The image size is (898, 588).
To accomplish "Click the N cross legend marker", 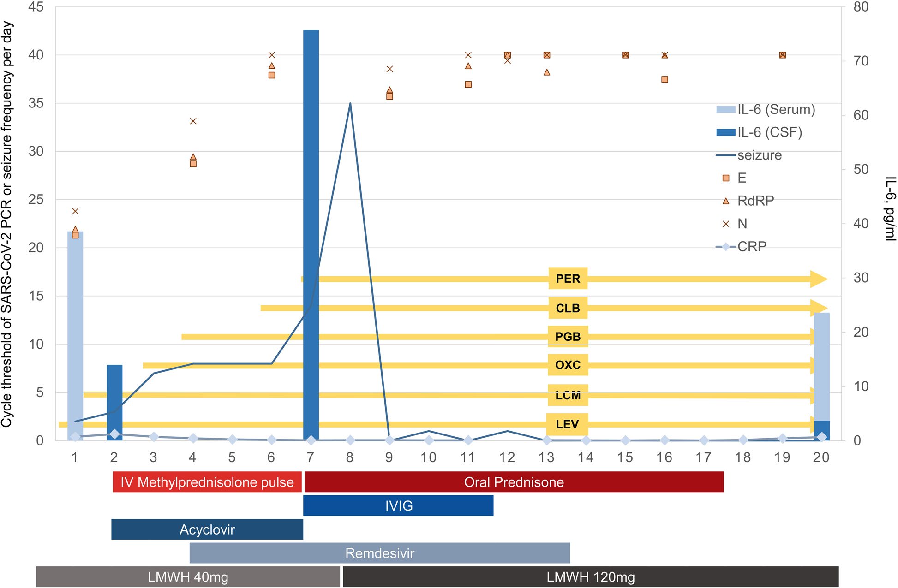I will (726, 224).
